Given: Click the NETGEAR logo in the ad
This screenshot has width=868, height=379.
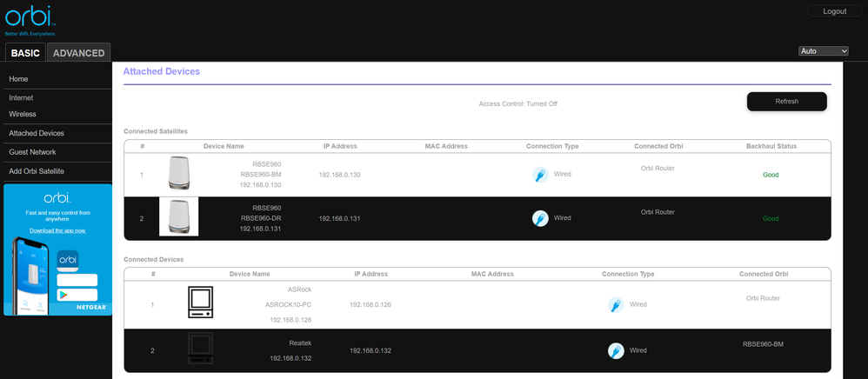Looking at the screenshot, I should [x=90, y=307].
